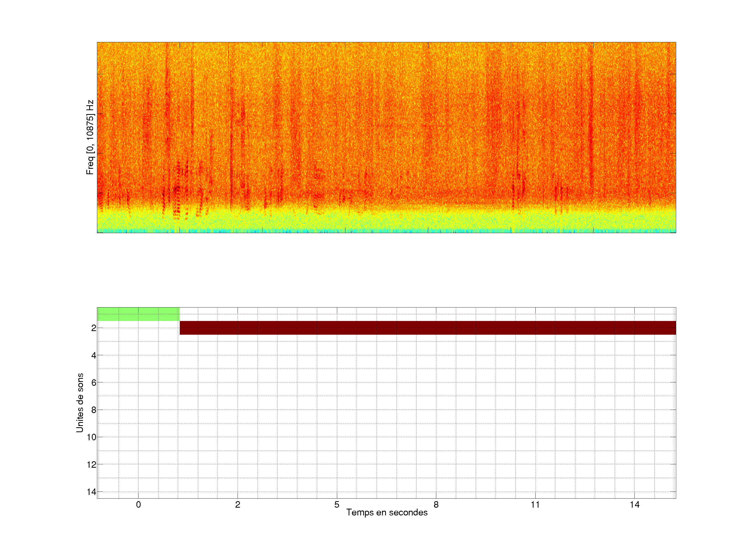Click y-axis tick label 6 of sound units
Viewport: 747px width, 560px height.
pyautogui.click(x=94, y=383)
